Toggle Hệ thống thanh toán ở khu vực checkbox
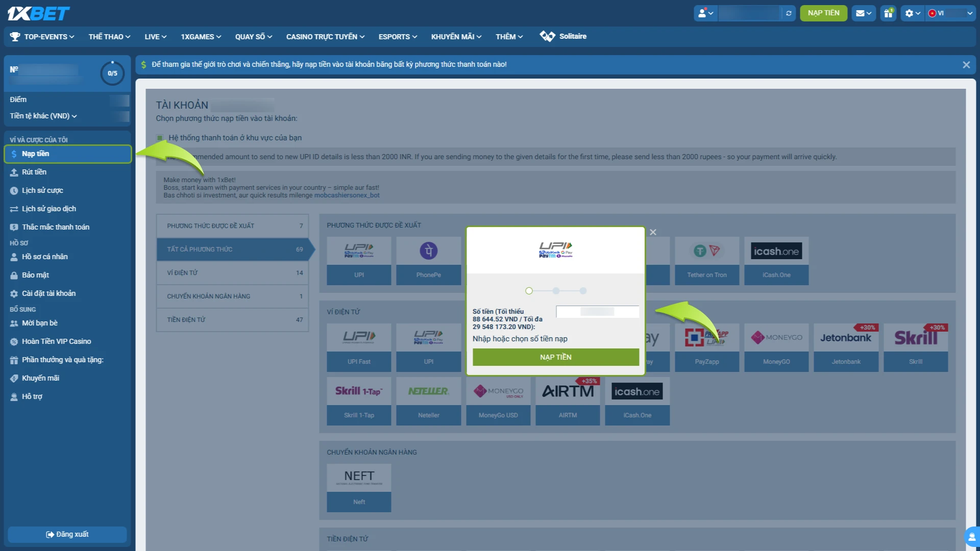The width and height of the screenshot is (980, 551). click(160, 138)
